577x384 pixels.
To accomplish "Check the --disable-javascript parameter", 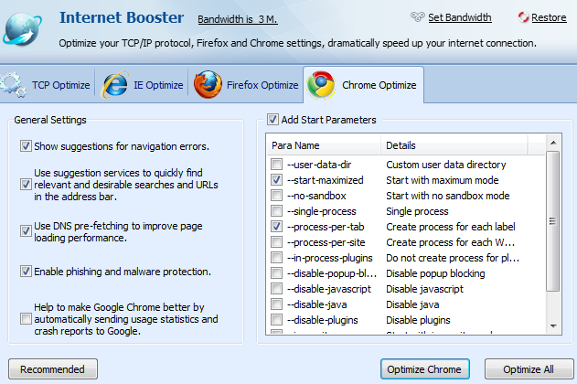I will point(277,289).
